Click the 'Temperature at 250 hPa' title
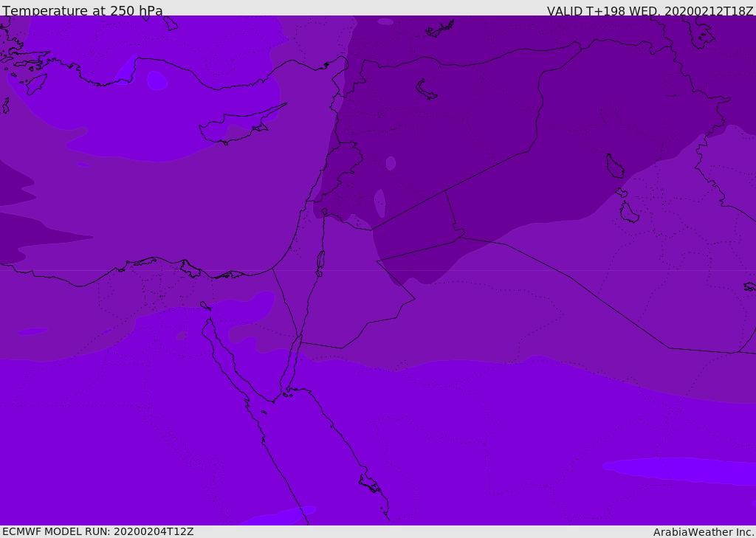Image resolution: width=756 pixels, height=538 pixels. coord(83,10)
